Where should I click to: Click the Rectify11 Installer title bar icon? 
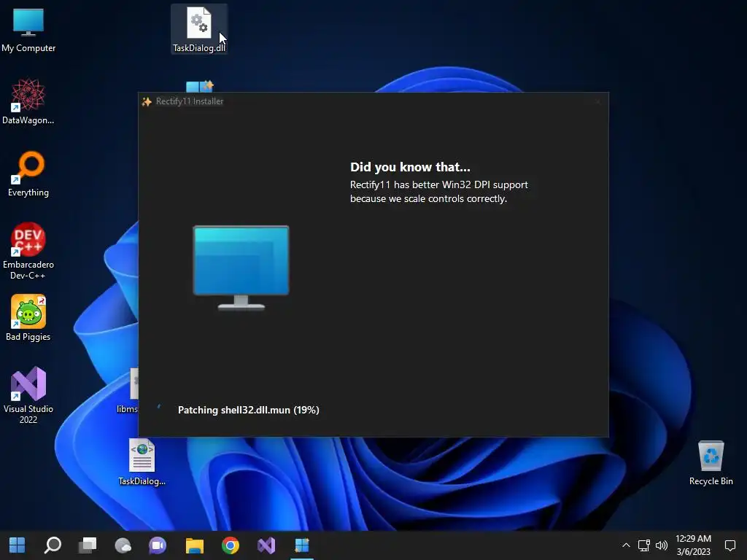coord(147,101)
